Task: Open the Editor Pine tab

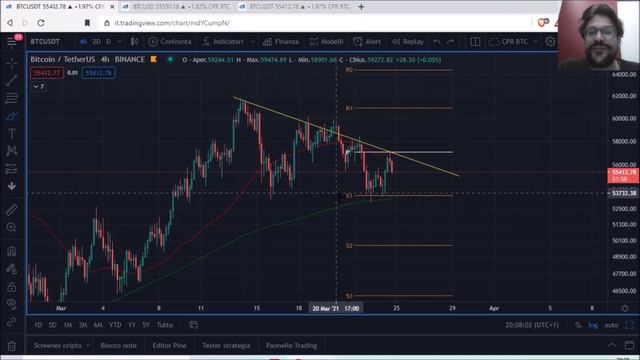Action: tap(169, 345)
